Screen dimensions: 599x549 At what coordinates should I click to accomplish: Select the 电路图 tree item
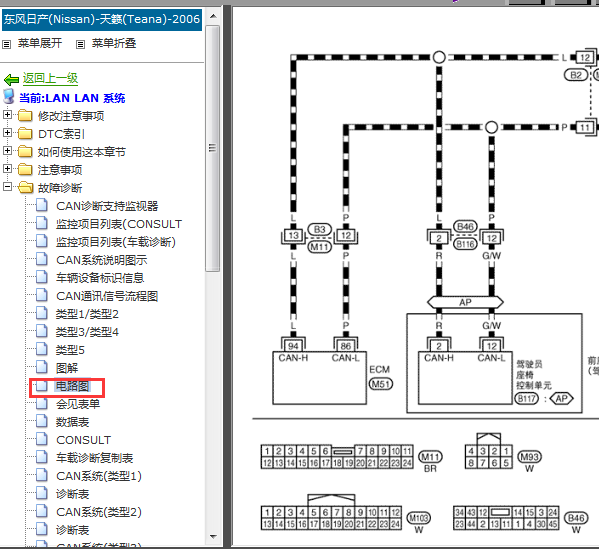72,386
